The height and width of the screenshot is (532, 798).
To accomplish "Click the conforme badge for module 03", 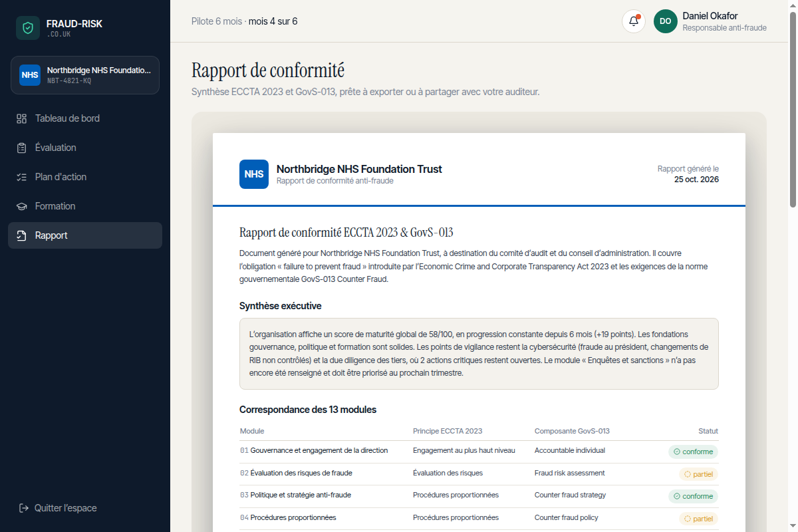I will [693, 496].
